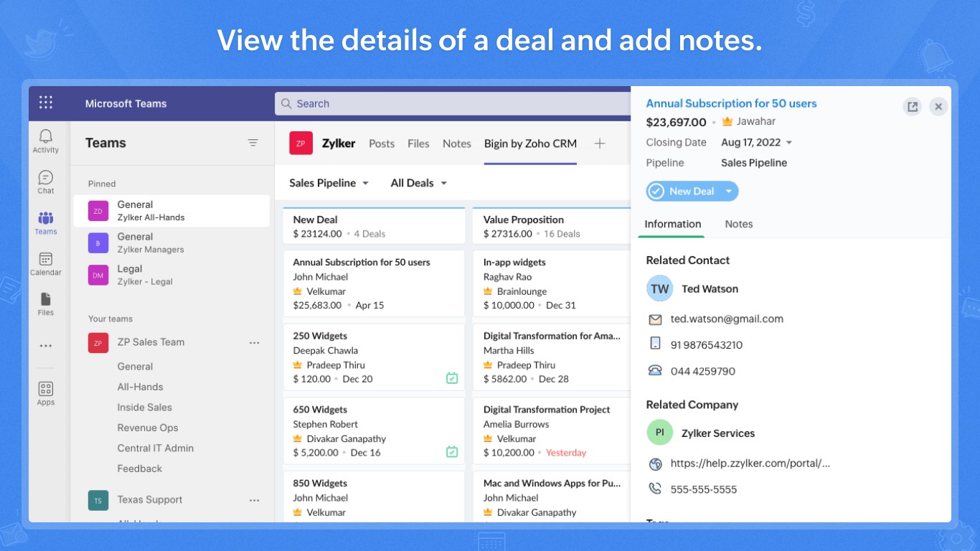Click the TW contact avatar
Screen dimensions: 980x551
(x=660, y=289)
